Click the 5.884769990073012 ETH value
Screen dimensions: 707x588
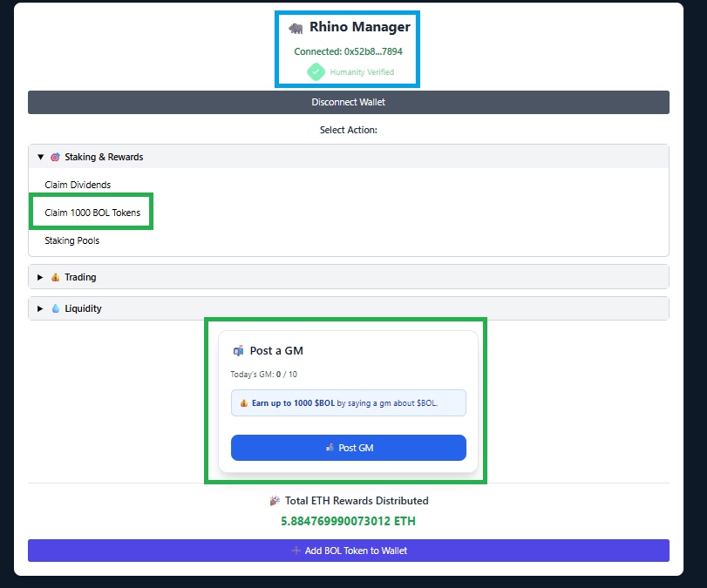pos(348,521)
